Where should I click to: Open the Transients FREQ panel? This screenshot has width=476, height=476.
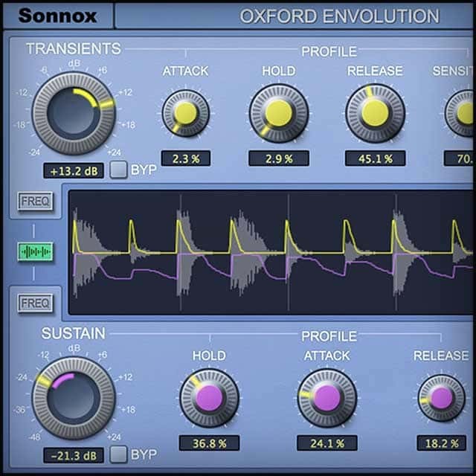34,202
